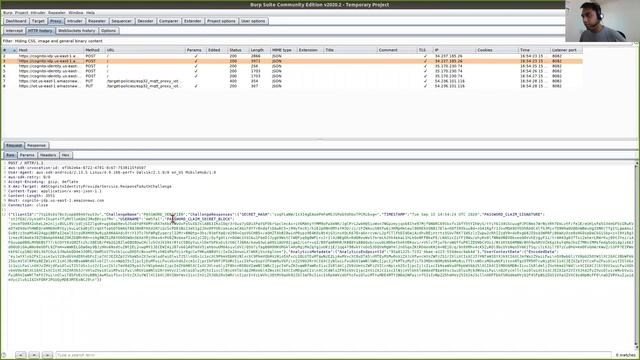This screenshot has height=360, width=640.
Task: Click IP 35.170.230.74 in row 4
Action: pyautogui.click(x=448, y=66)
